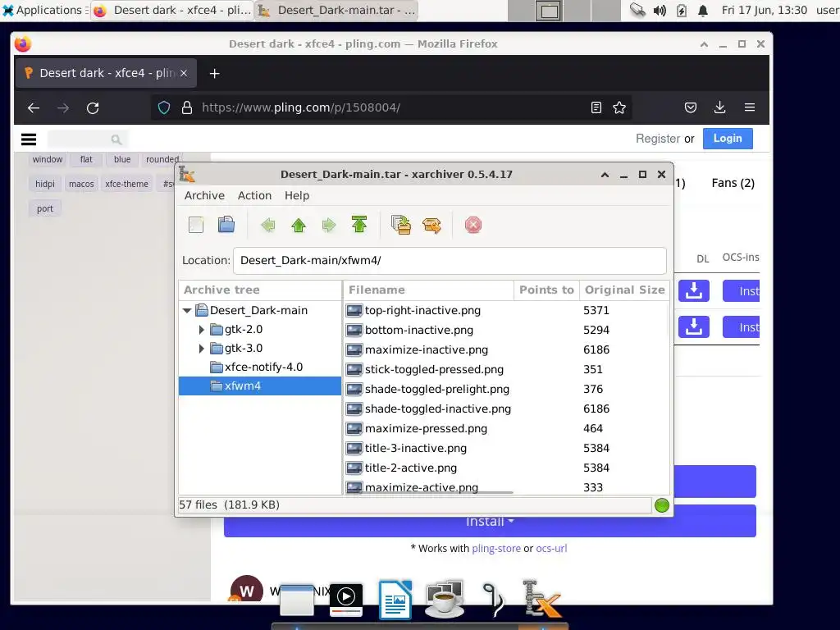
Task: Go up one folder with green up arrow
Action: tap(299, 225)
